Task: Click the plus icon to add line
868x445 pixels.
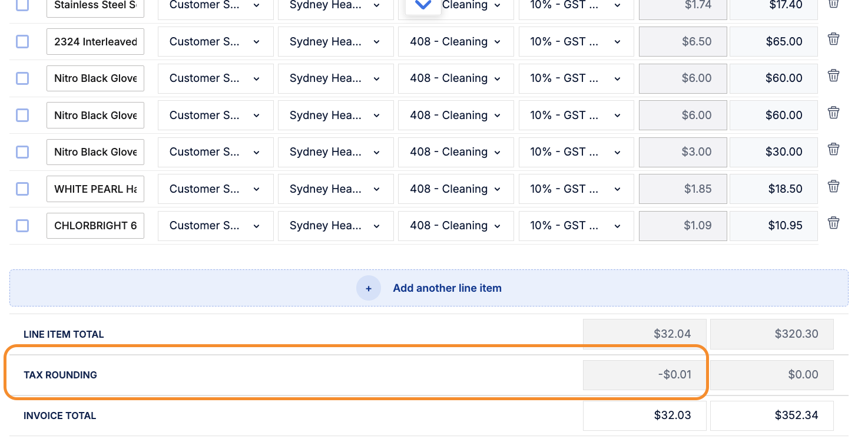Action: pos(369,288)
